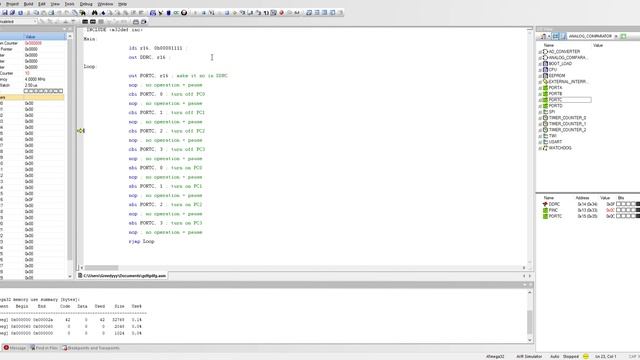Toggle the first bit box in the PORTC row

[x=618, y=216]
